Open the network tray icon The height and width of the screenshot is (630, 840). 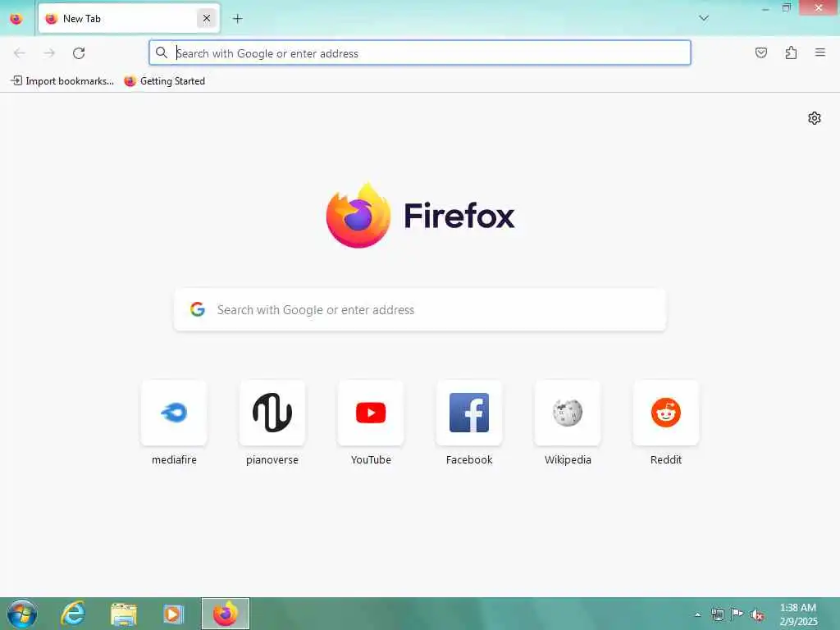click(x=717, y=614)
